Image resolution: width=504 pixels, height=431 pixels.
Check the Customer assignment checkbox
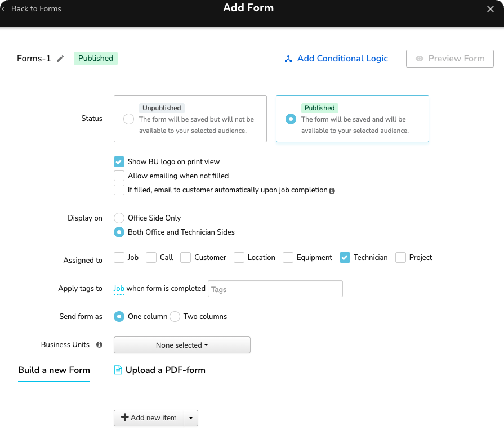point(185,257)
